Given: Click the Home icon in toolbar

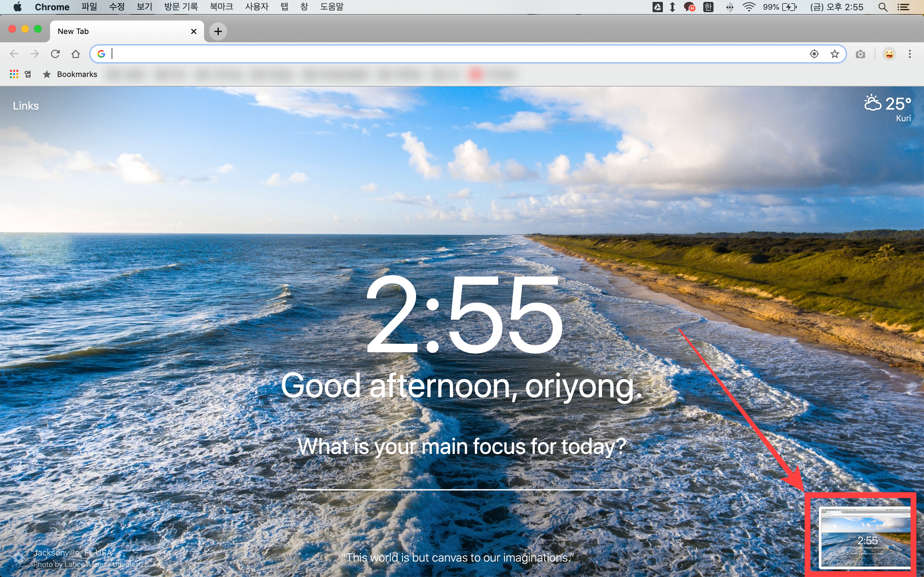Looking at the screenshot, I should click(76, 54).
